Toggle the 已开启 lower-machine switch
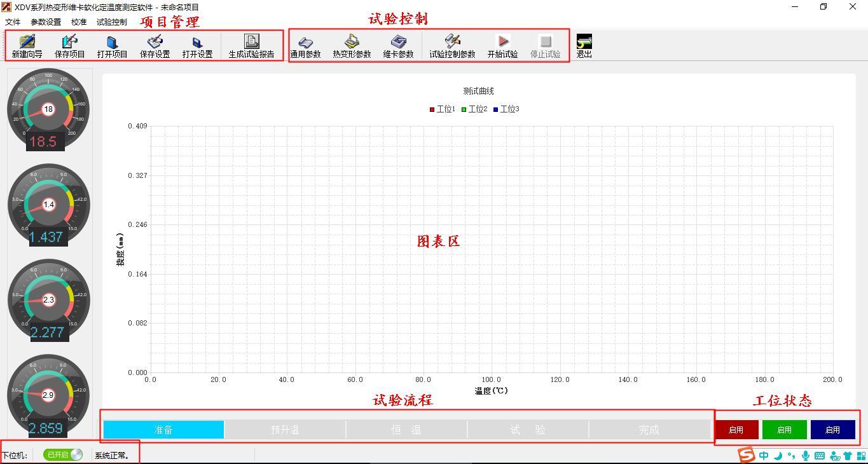868x464 pixels. point(63,454)
